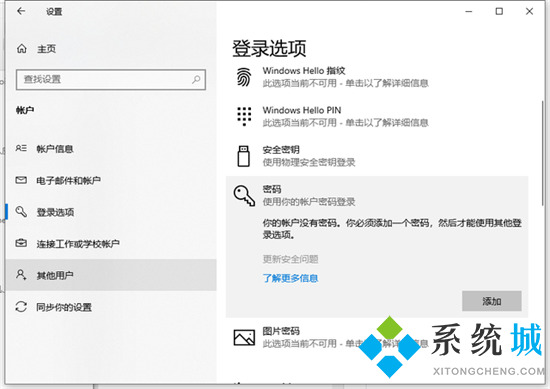Maximize the 设置 window
This screenshot has width=550, height=389.
[x=499, y=12]
